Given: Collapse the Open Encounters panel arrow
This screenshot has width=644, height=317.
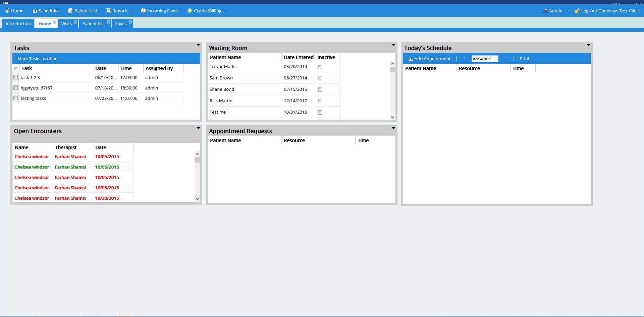Looking at the screenshot, I should 198,128.
